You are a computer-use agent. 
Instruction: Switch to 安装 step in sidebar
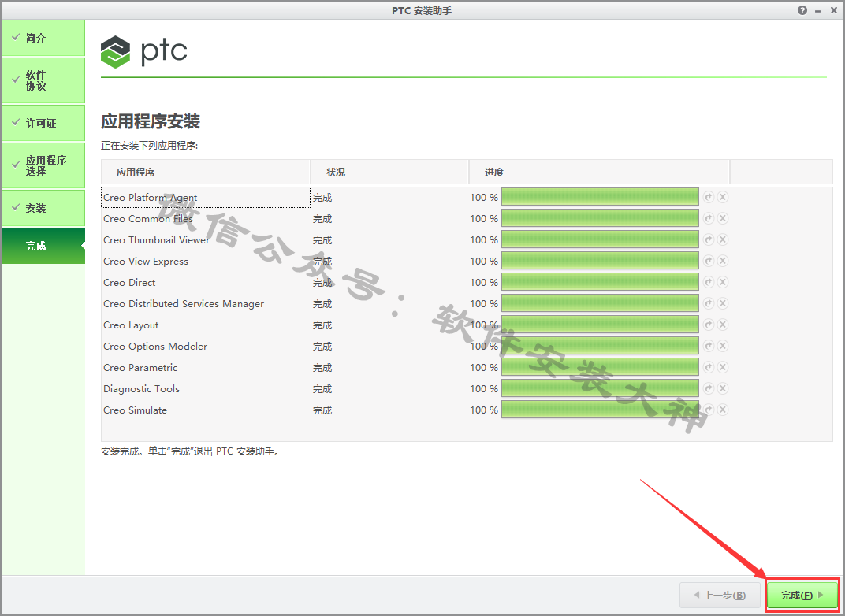(43, 208)
